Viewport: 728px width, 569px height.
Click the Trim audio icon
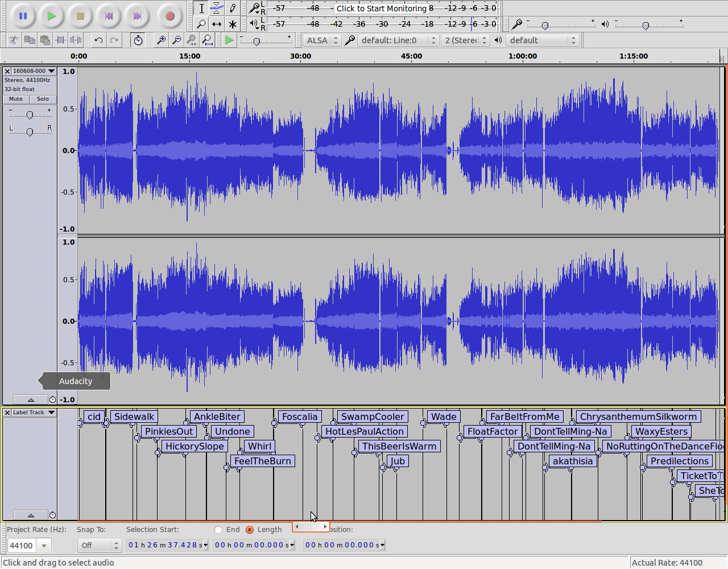point(60,40)
